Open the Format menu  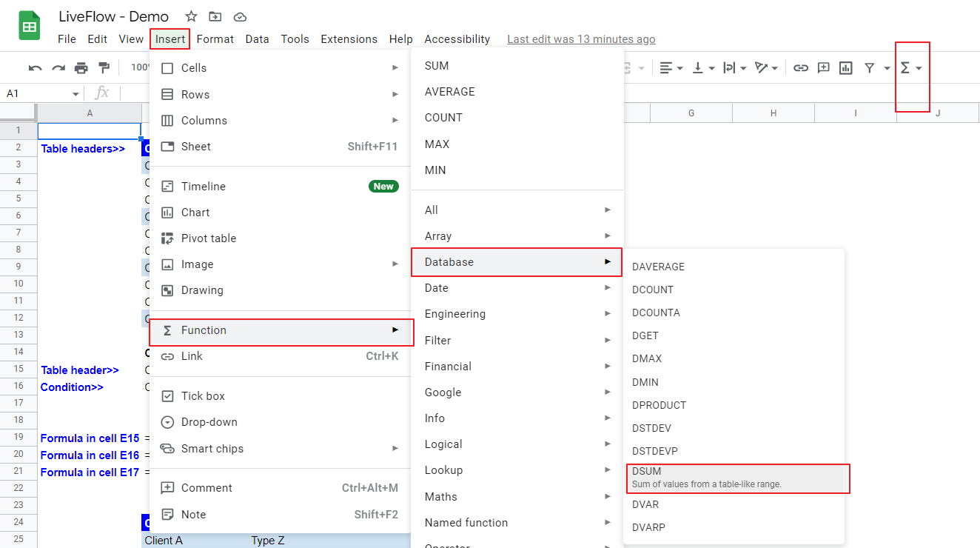215,39
